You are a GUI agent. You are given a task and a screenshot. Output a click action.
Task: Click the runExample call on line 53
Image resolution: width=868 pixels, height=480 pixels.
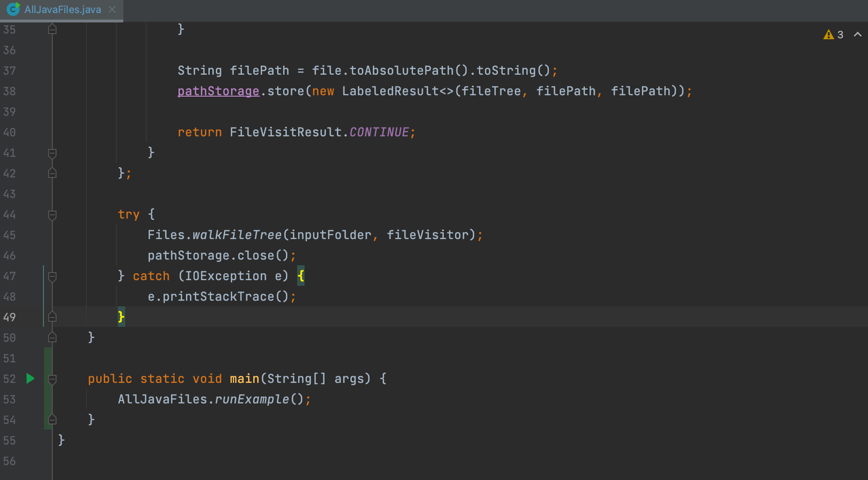tap(251, 399)
